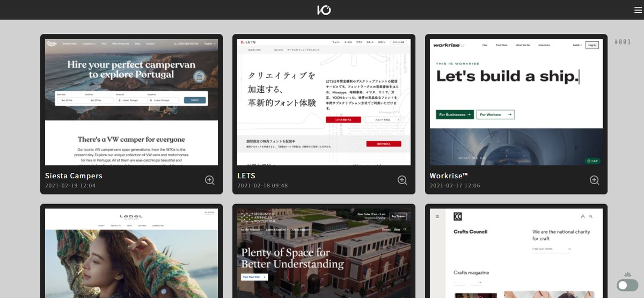The image size is (644, 298).
Task: Click Plan Your Visit in museum preview
Action: (x=254, y=277)
